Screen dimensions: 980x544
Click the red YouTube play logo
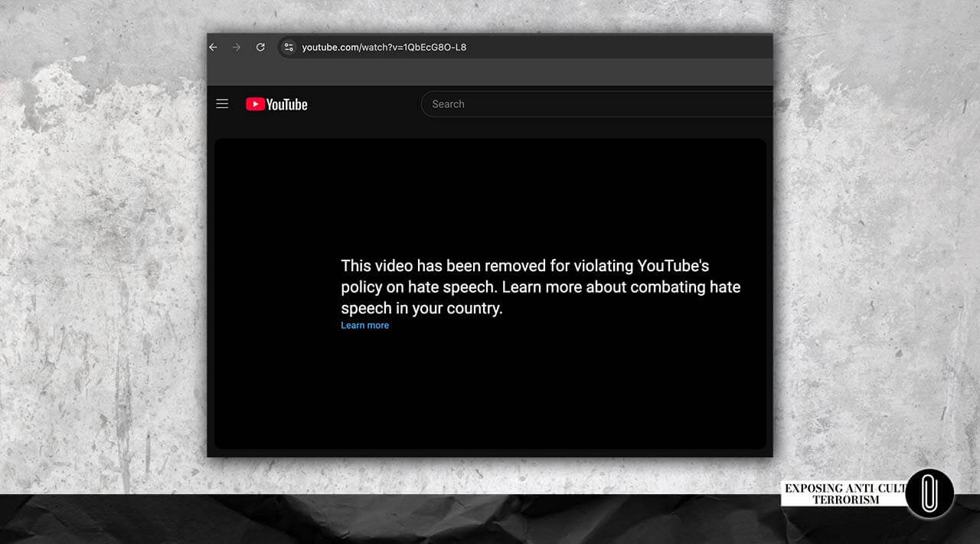(x=255, y=104)
